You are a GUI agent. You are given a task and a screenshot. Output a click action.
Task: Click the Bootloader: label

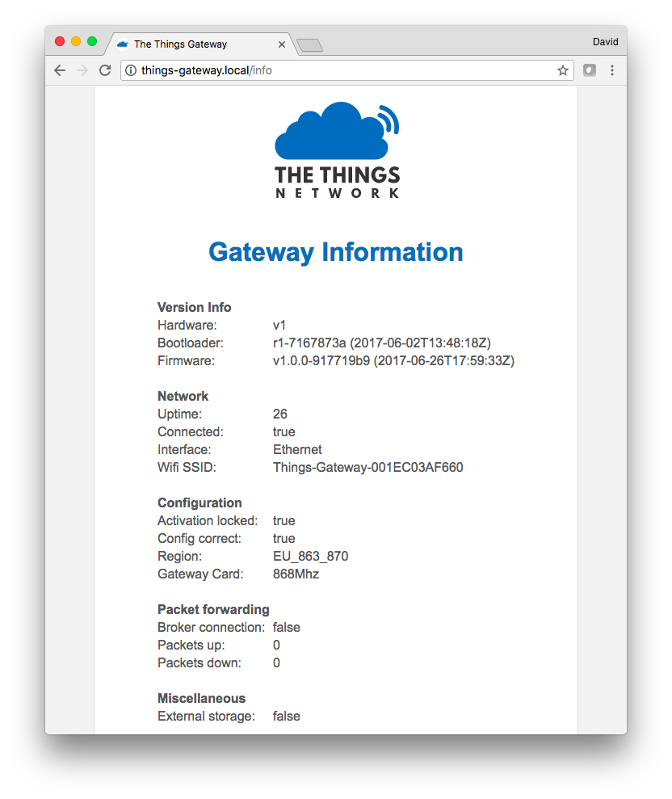pyautogui.click(x=190, y=343)
